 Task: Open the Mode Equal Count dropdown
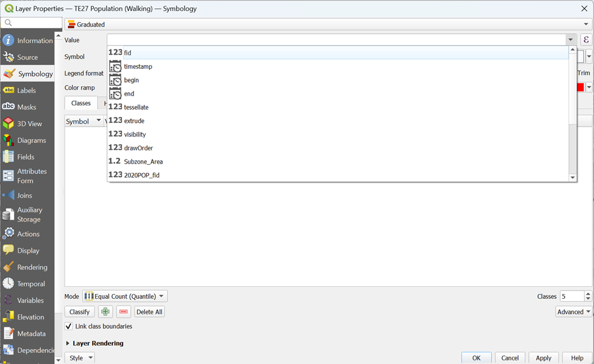click(125, 296)
